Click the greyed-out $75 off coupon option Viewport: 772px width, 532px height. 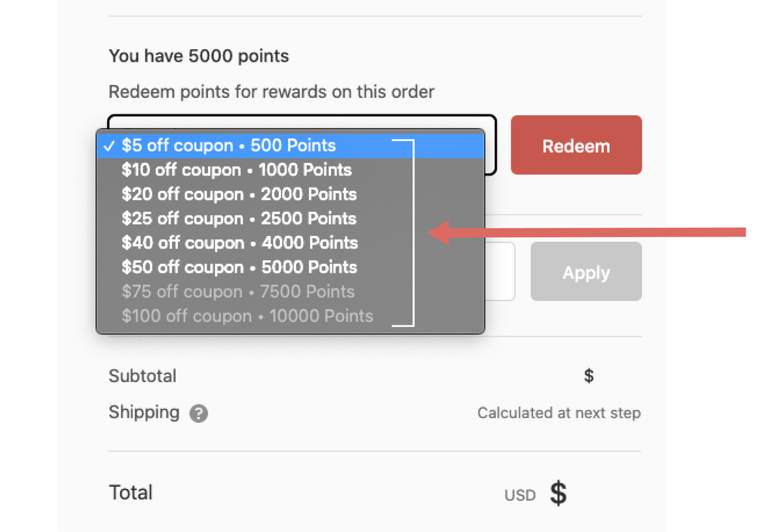pos(237,292)
